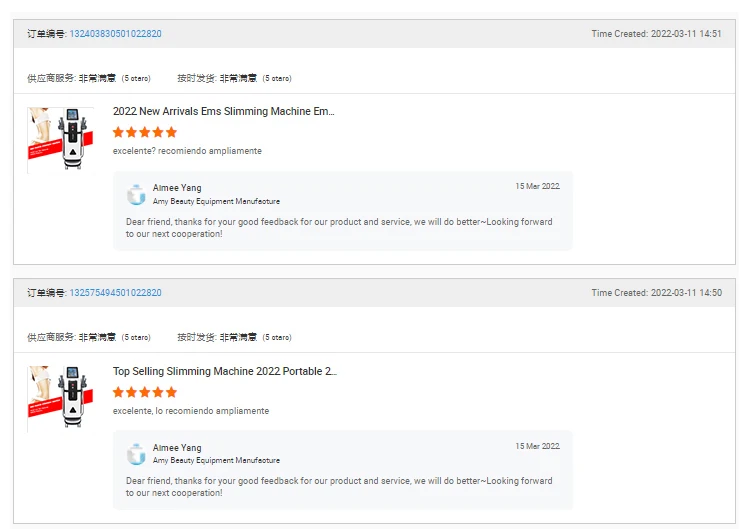Open order number 132575494501022820 link
Screen dimensions: 750x529
tap(115, 293)
